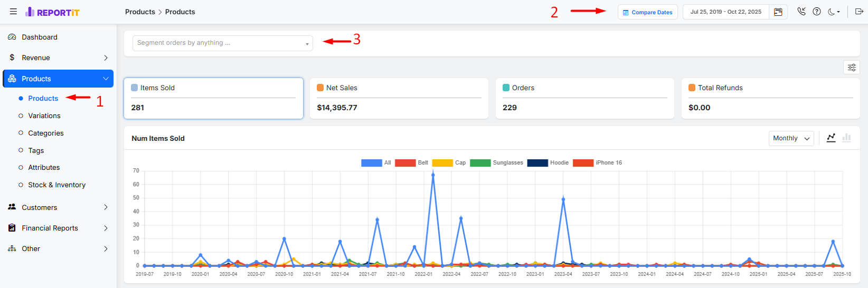868x288 pixels.
Task: Toggle the All legend swatch
Action: click(x=371, y=162)
